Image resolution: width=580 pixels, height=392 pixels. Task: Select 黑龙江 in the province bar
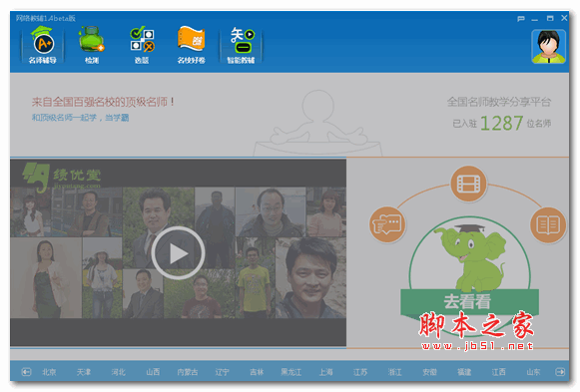[x=291, y=372]
